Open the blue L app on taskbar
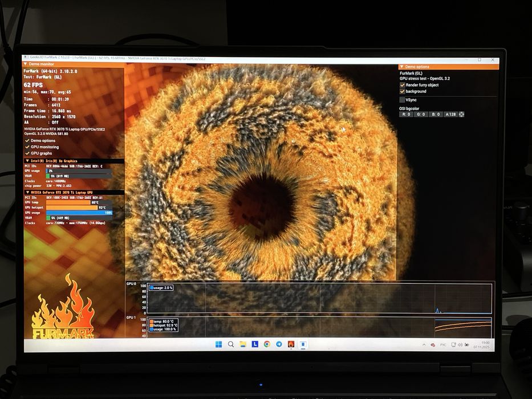This screenshot has width=532, height=399. tap(255, 344)
